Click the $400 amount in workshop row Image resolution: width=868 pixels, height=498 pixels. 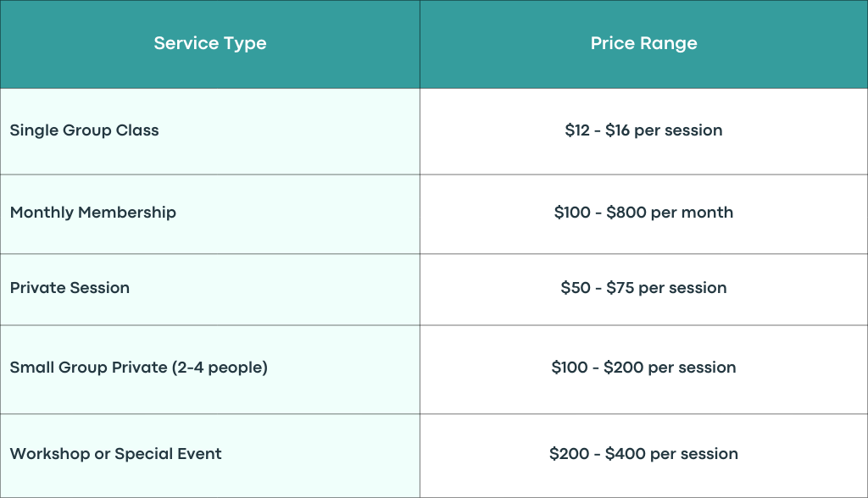click(626, 454)
